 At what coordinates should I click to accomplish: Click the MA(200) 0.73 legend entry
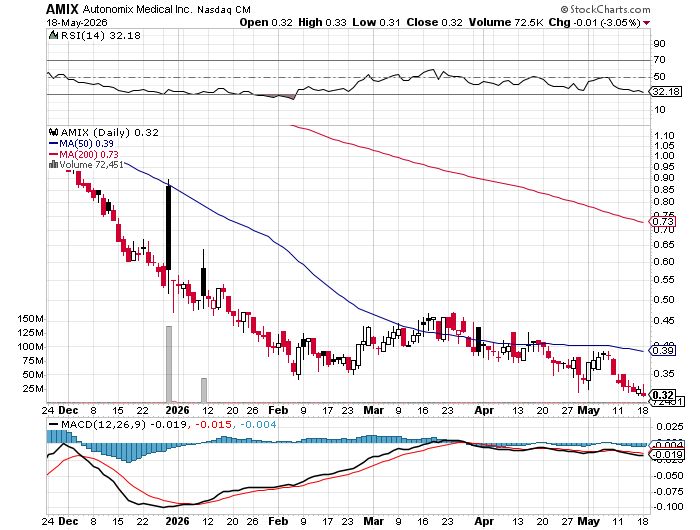89,154
